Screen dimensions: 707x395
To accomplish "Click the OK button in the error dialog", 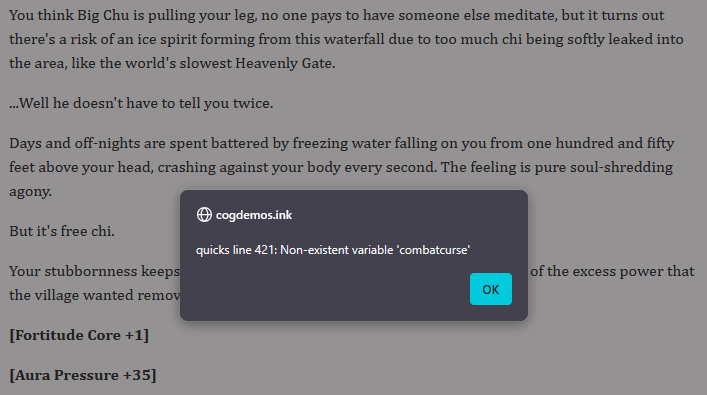I will coord(491,289).
